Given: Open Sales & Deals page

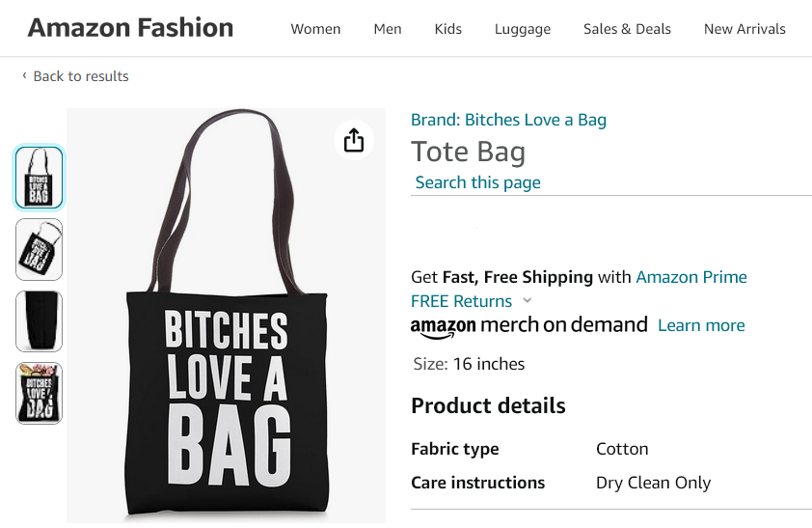Looking at the screenshot, I should [627, 29].
